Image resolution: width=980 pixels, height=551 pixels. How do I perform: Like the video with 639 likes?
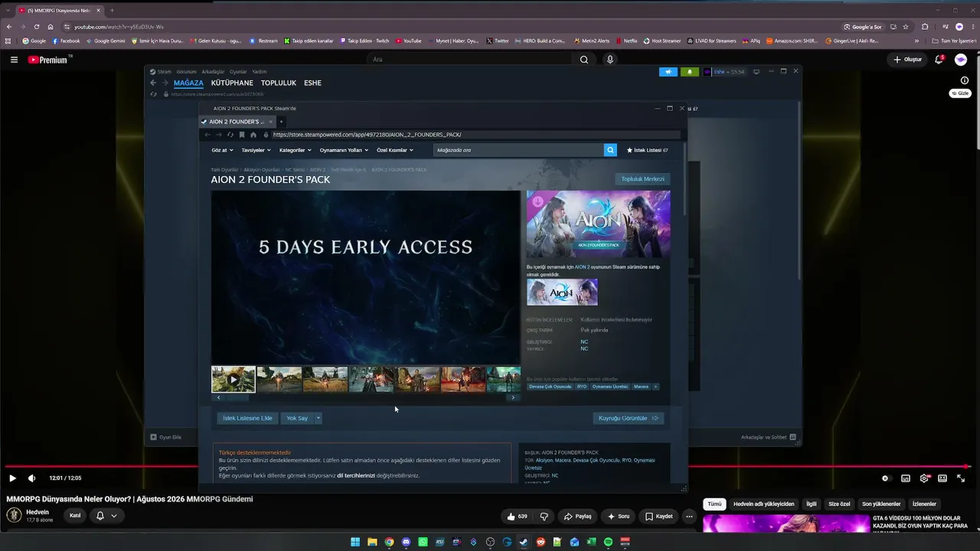click(x=518, y=517)
